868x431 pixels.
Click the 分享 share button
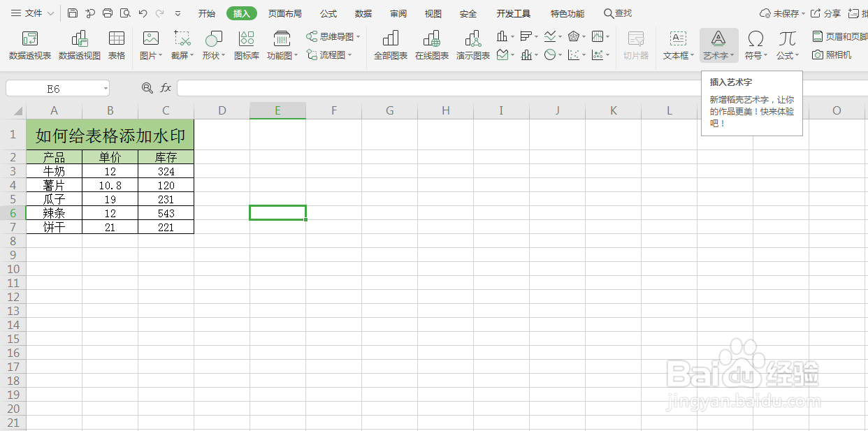coord(826,13)
